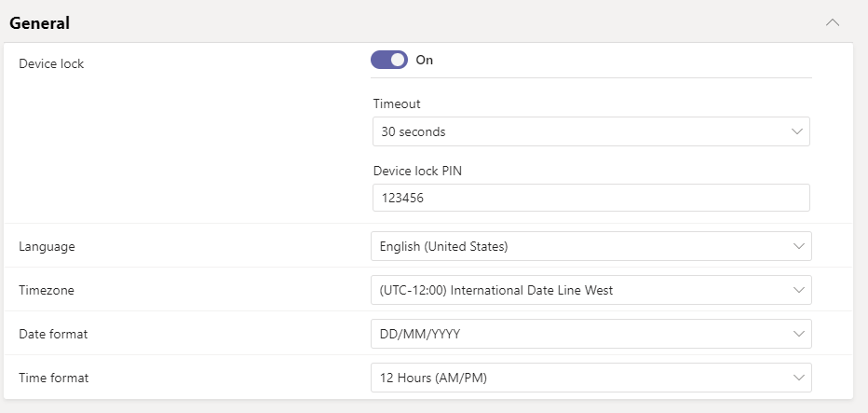Click the On label beside the toggle
The width and height of the screenshot is (868, 413).
tap(424, 60)
